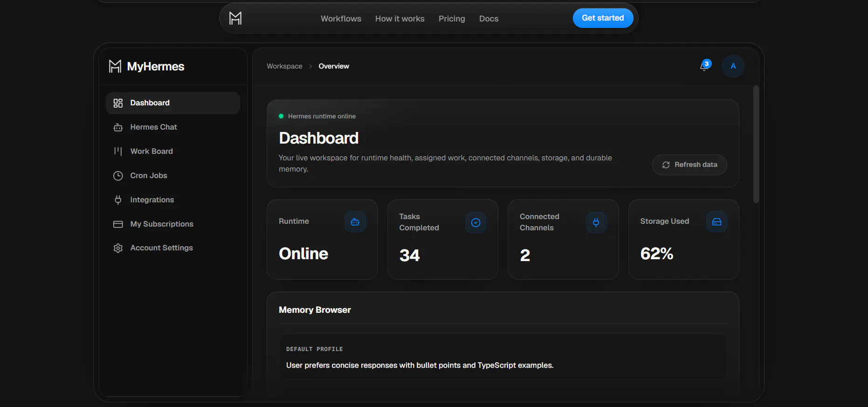Click the Memory Browser heading
Viewport: 868px width, 407px height.
pos(315,310)
